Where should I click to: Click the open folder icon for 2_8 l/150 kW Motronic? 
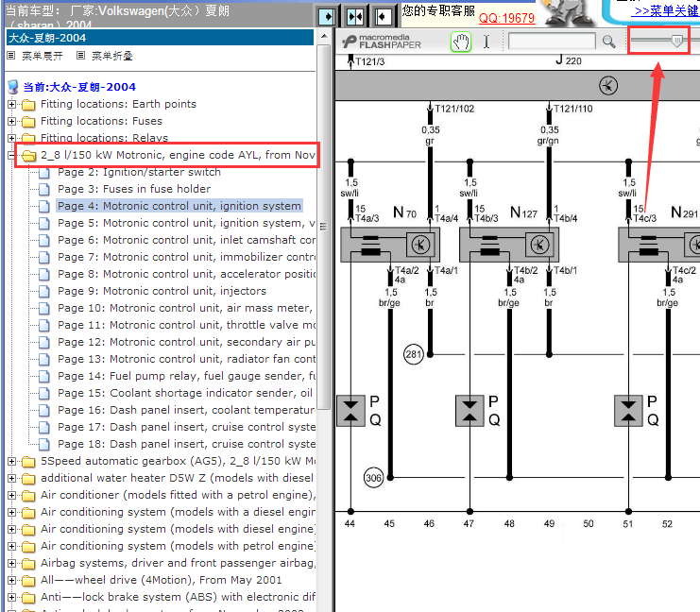[x=28, y=155]
